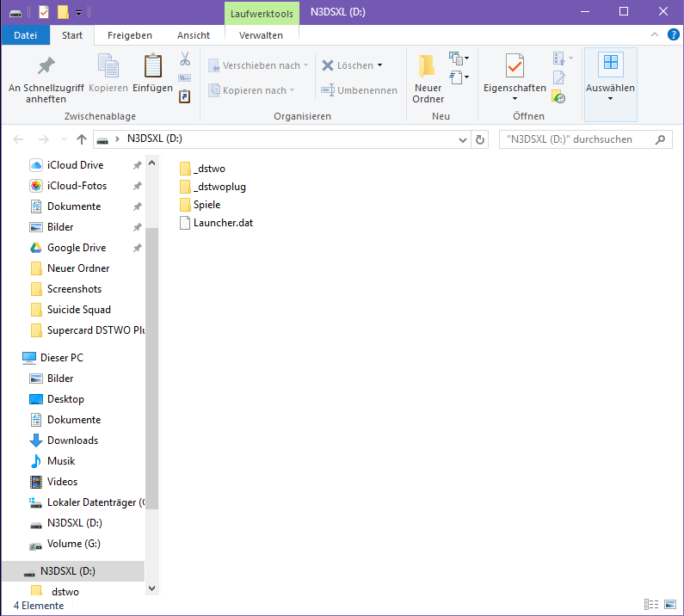
Task: Select the Launcher.dat file
Action: coord(216,223)
